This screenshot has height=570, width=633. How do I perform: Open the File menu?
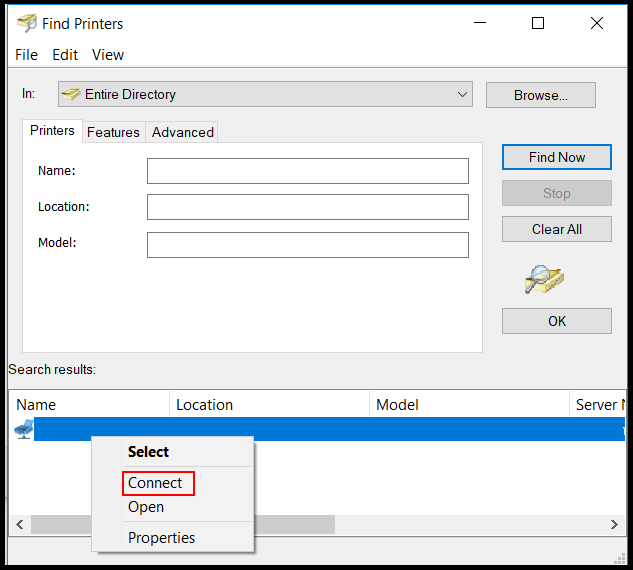click(27, 55)
